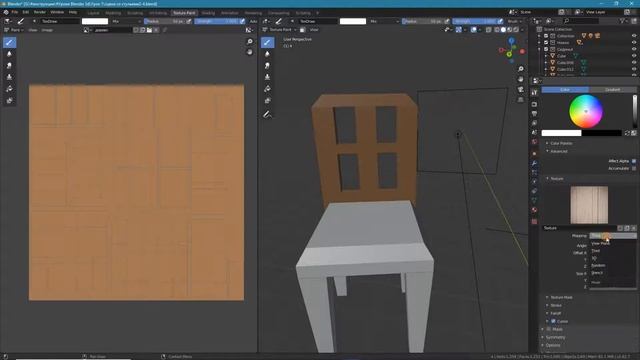Image resolution: width=640 pixels, height=360 pixels.
Task: Toggle Affect Alpha checkbox
Action: click(634, 161)
